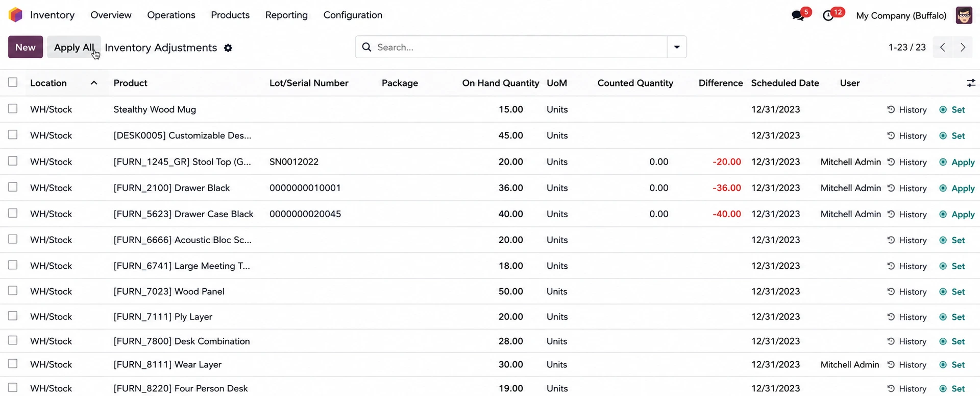
Task: Open the messages chat icon
Action: click(797, 16)
